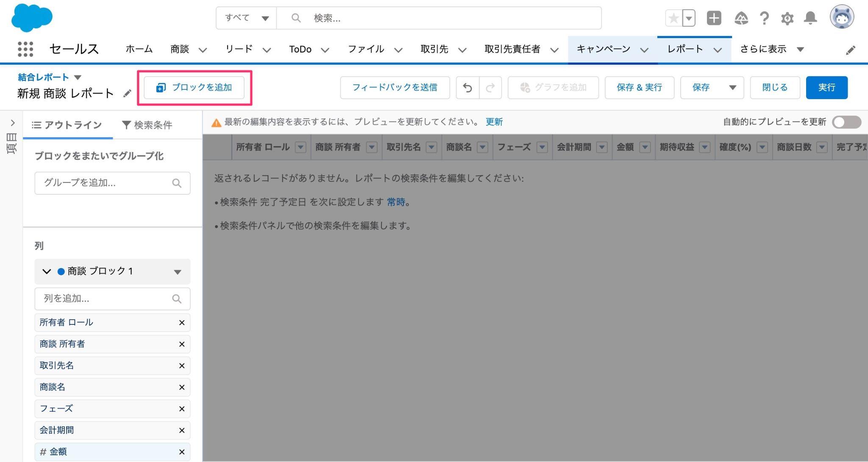Click the undo arrow icon
868x462 pixels.
click(x=467, y=88)
